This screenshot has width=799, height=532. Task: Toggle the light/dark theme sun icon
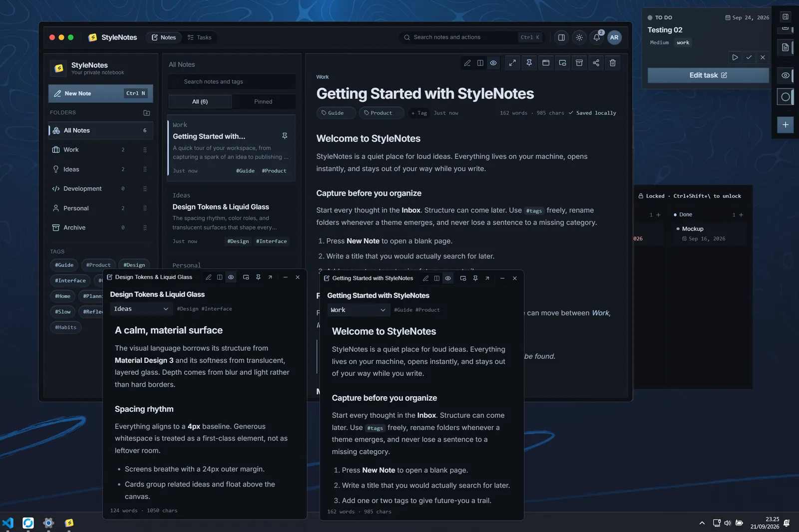[579, 37]
